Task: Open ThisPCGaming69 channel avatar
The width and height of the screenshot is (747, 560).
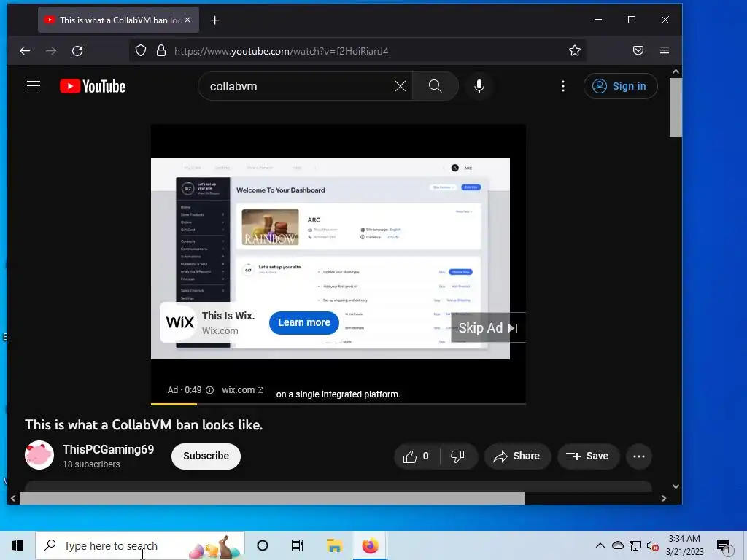Action: point(39,455)
